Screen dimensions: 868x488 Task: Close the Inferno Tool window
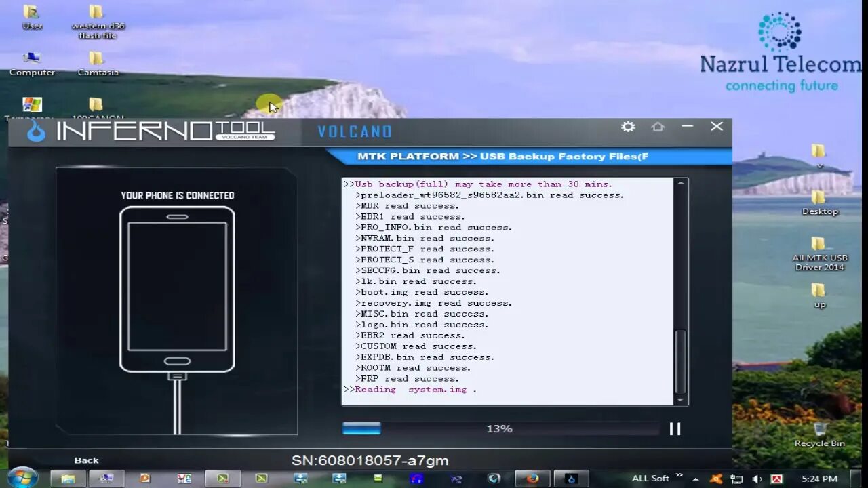tap(717, 127)
